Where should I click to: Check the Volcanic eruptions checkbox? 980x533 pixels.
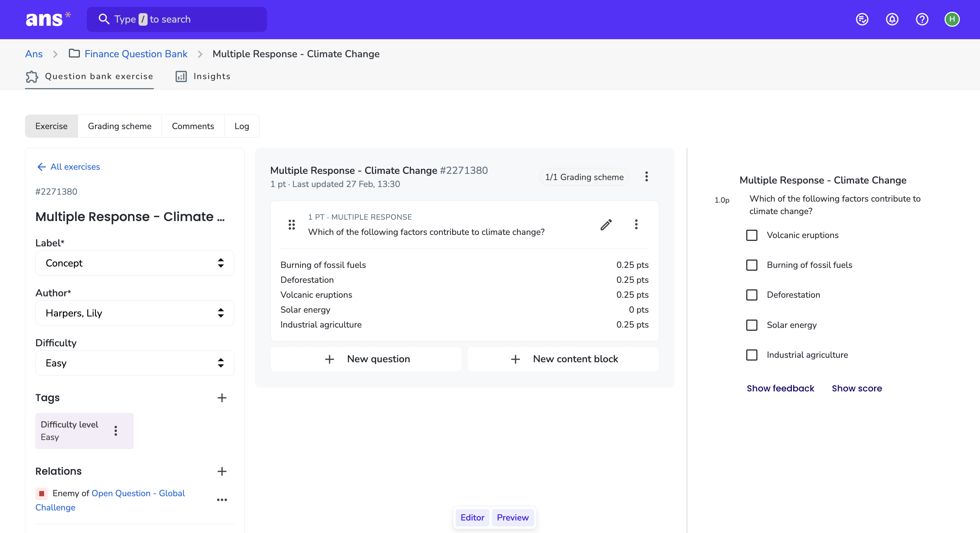(x=752, y=235)
